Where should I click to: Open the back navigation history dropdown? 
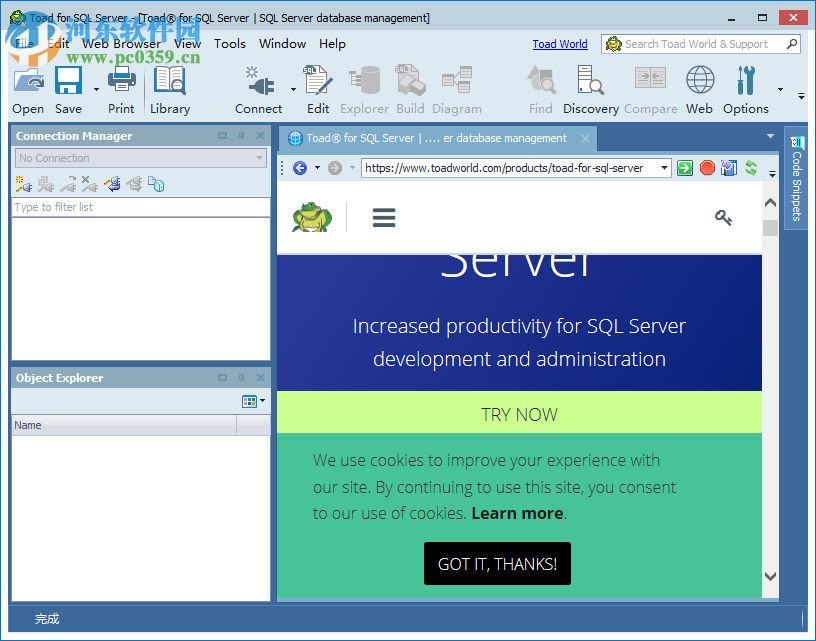[318, 167]
